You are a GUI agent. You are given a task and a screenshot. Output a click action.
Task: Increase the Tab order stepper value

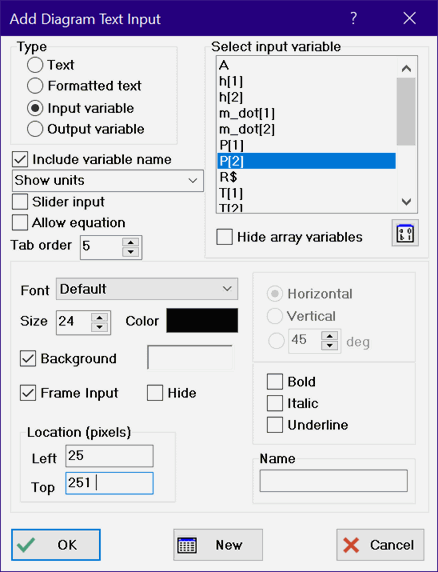click(x=131, y=242)
